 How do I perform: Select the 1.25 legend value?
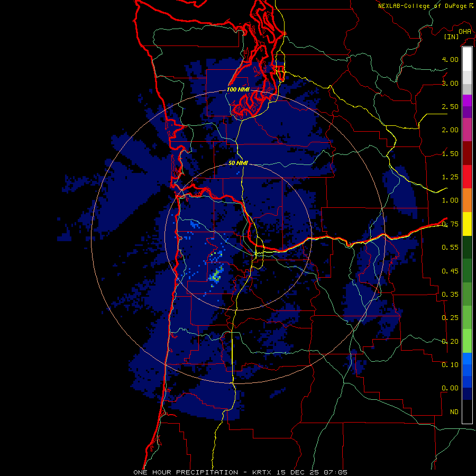pyautogui.click(x=450, y=177)
